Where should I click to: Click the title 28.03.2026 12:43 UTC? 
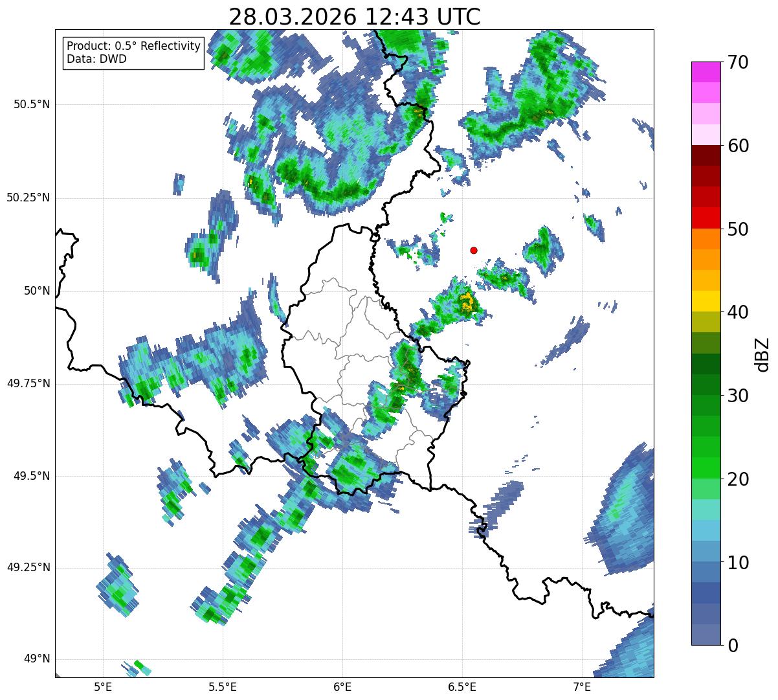(x=355, y=17)
